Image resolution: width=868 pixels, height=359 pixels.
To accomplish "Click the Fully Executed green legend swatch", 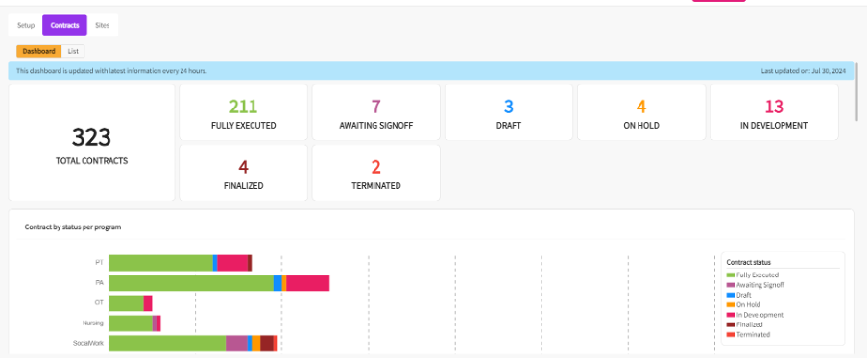I will click(731, 275).
